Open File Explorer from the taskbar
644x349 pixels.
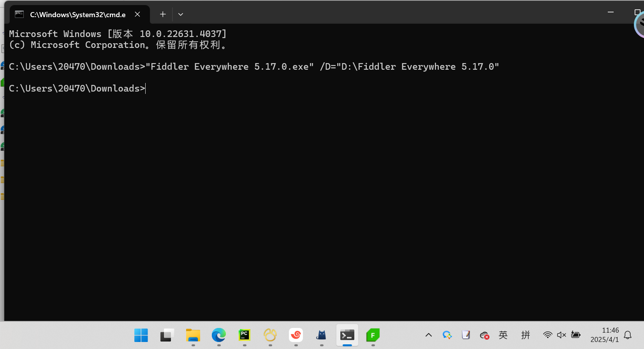point(193,335)
